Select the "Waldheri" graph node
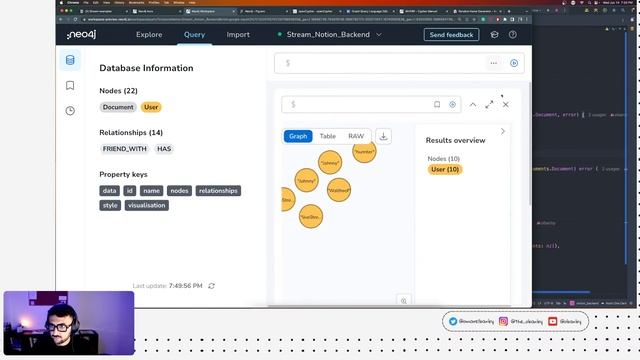 coord(339,190)
